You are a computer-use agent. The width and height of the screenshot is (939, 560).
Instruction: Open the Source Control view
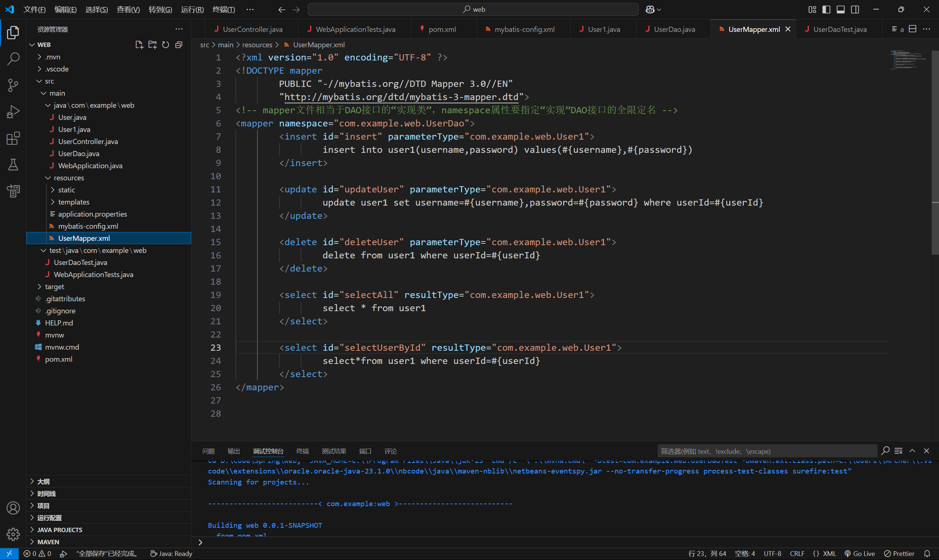pos(13,85)
